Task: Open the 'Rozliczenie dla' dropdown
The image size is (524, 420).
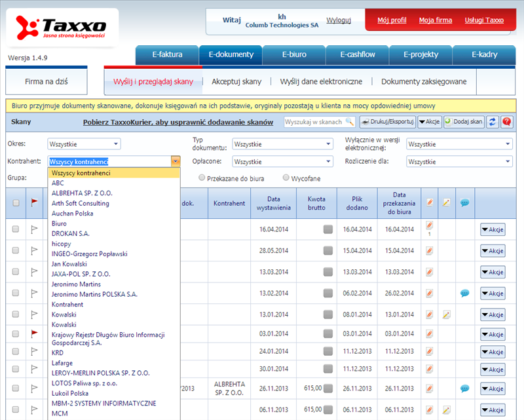Action: [460, 161]
